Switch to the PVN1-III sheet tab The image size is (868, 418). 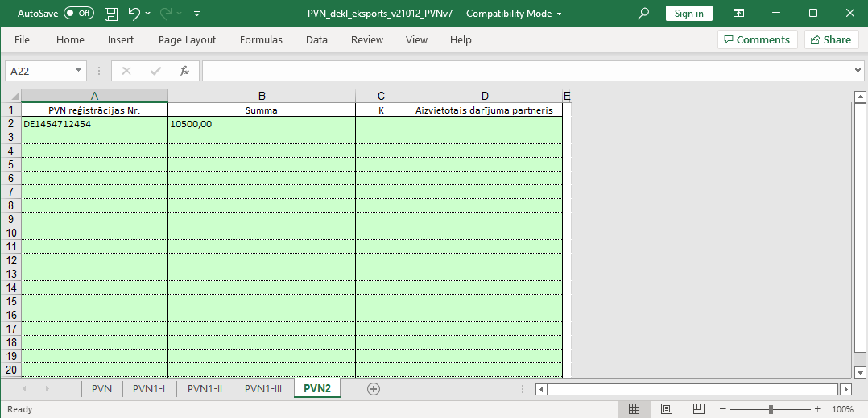pyautogui.click(x=263, y=389)
